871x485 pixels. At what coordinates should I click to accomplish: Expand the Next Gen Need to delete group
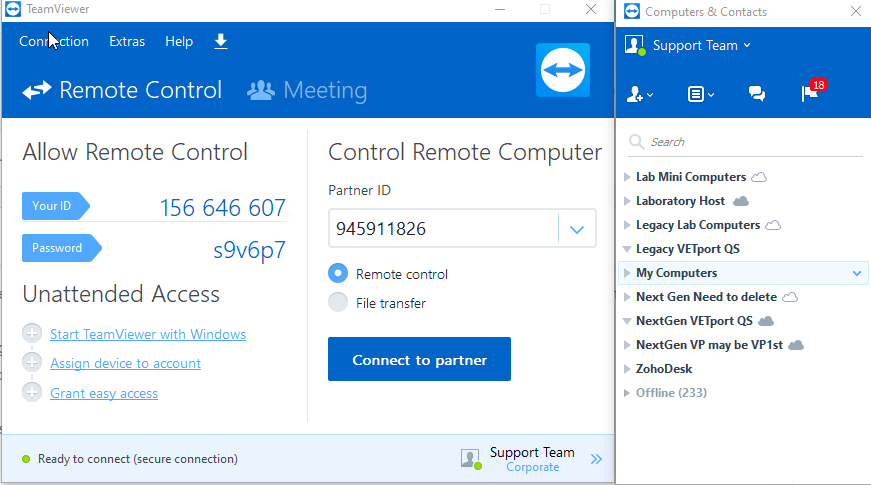coord(627,297)
